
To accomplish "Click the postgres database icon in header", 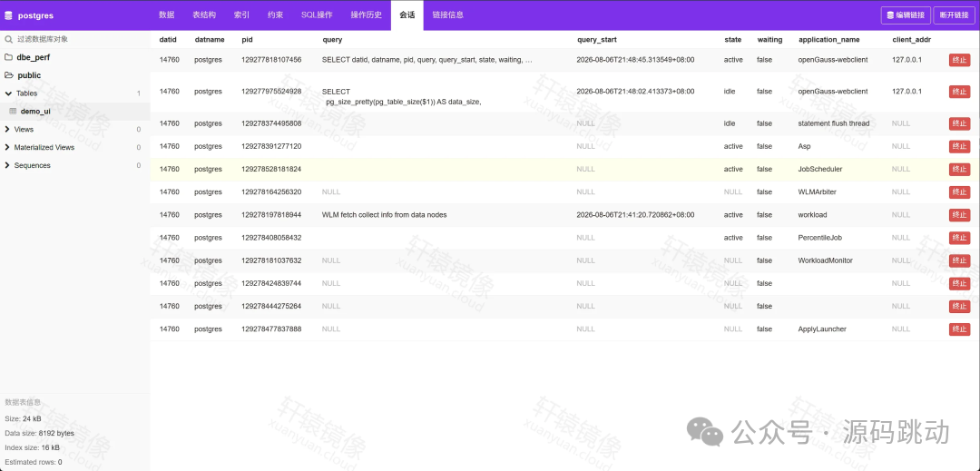I will tap(8, 15).
